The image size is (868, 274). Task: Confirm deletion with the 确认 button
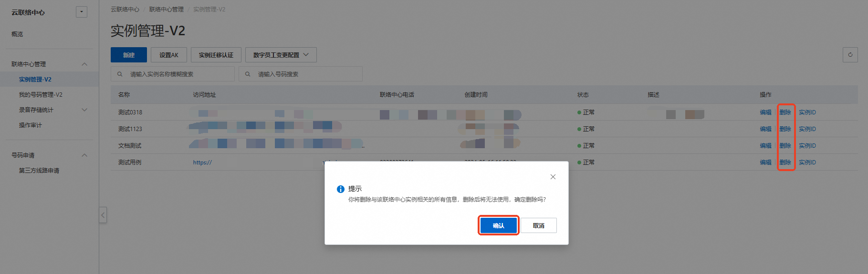pos(499,225)
